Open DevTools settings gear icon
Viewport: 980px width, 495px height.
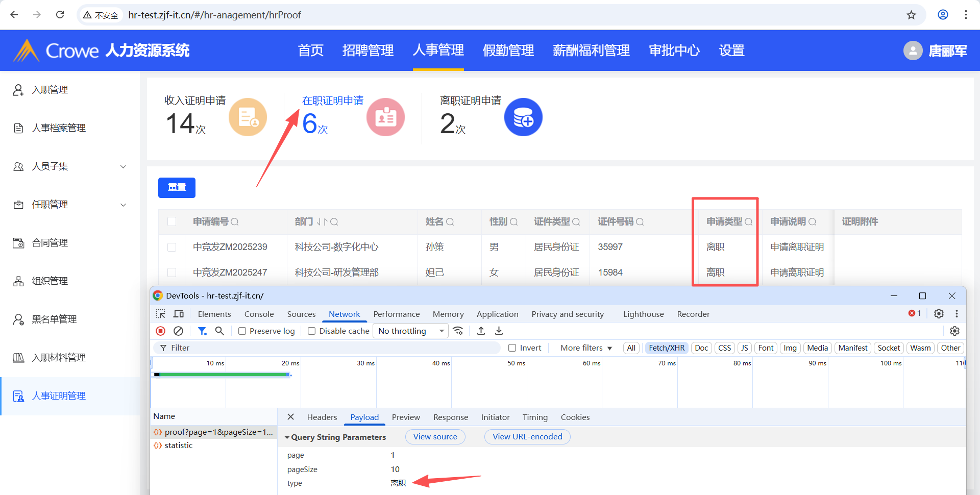[939, 314]
